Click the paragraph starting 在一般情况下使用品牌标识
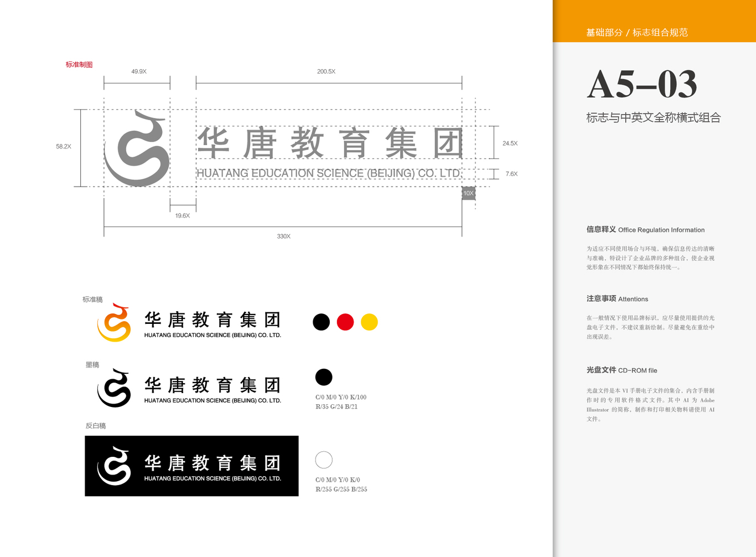 pos(650,327)
